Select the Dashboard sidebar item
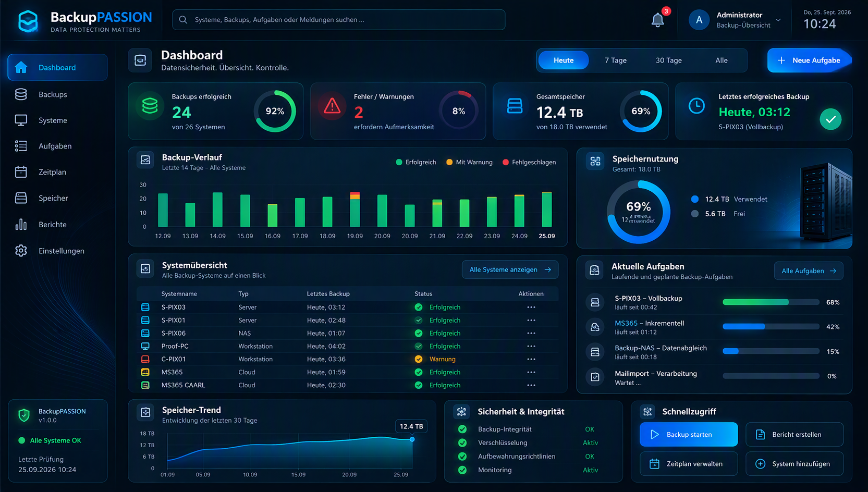Screen dimensions: 868x492 (x=57, y=67)
